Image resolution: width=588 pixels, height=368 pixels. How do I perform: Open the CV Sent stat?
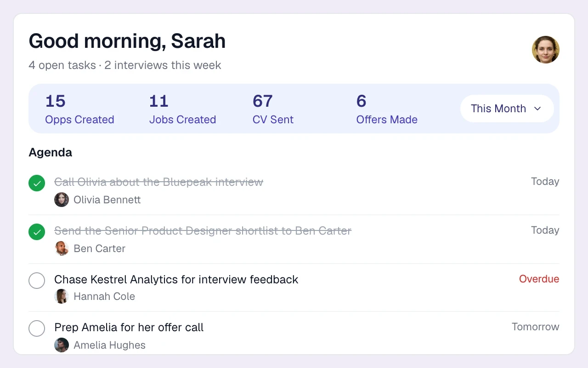(x=273, y=109)
